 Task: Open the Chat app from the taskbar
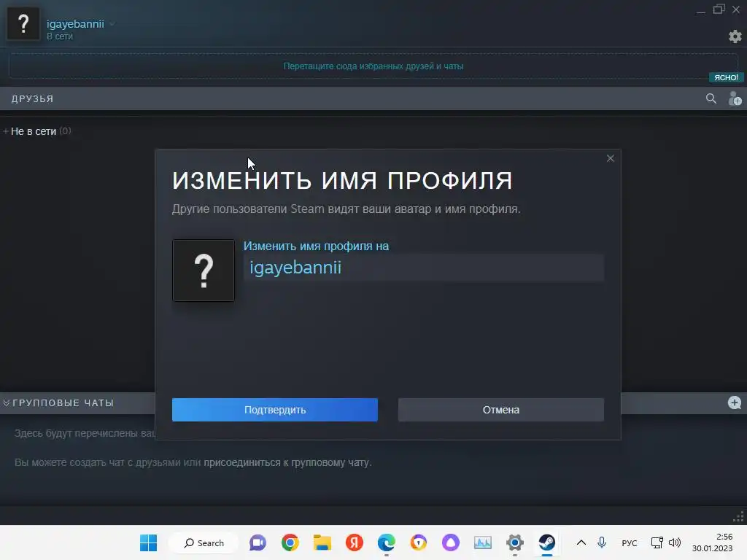point(258,542)
